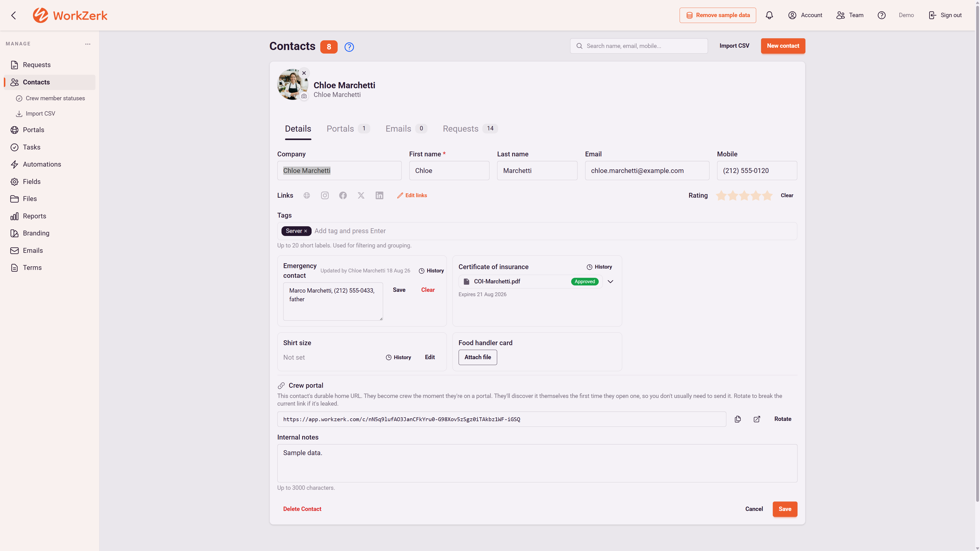Copy the crew portal URL

click(738, 419)
